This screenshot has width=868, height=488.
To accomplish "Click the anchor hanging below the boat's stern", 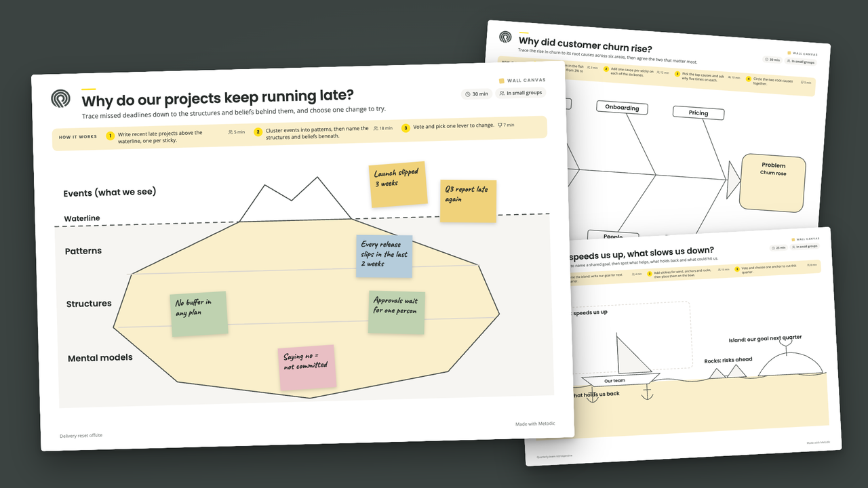I will [646, 391].
